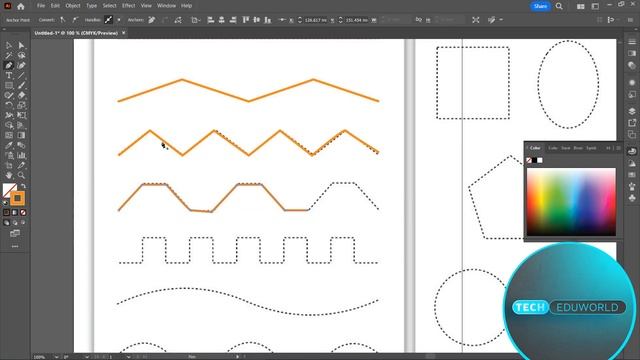Close the Untitled-1 document tab
The width and height of the screenshot is (640, 360).
[124, 33]
